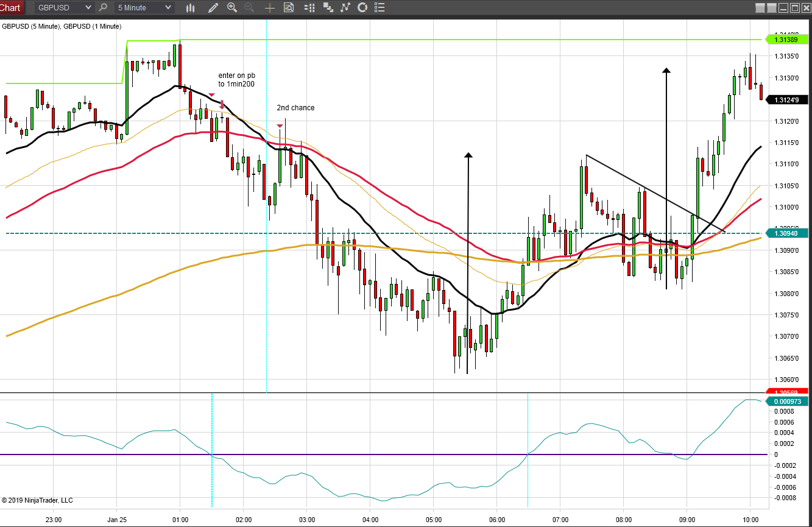The width and height of the screenshot is (812, 527).
Task: Close the chart window
Action: pos(805,8)
